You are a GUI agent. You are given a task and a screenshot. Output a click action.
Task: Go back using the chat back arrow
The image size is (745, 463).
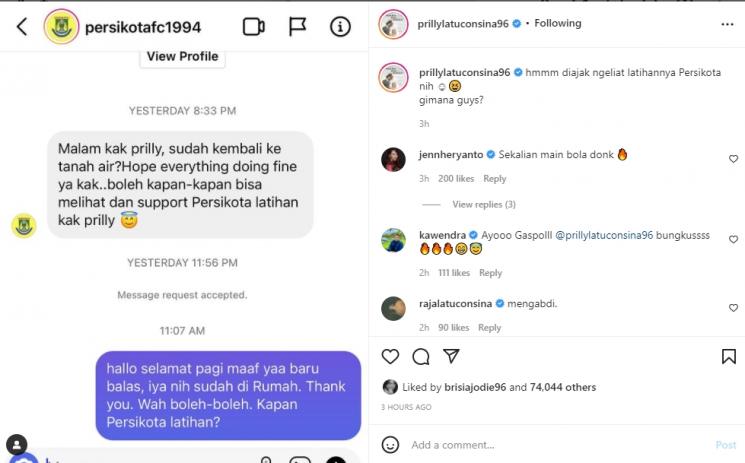coord(22,27)
